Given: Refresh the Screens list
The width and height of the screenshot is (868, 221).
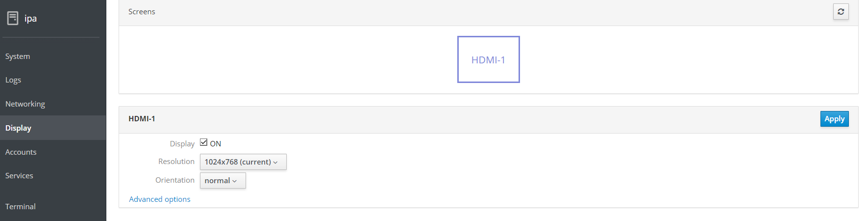Looking at the screenshot, I should (841, 12).
